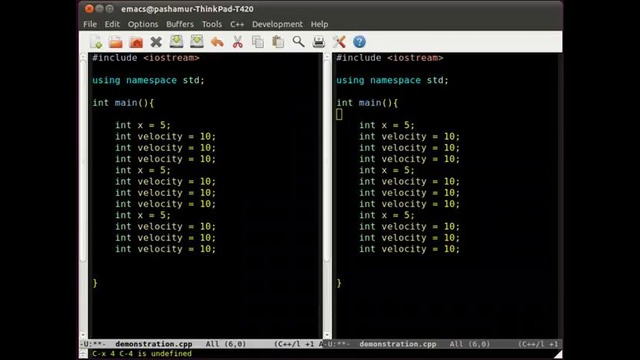This screenshot has width=640, height=360.
Task: Open the directory browser (Dired) icon
Action: click(x=136, y=42)
